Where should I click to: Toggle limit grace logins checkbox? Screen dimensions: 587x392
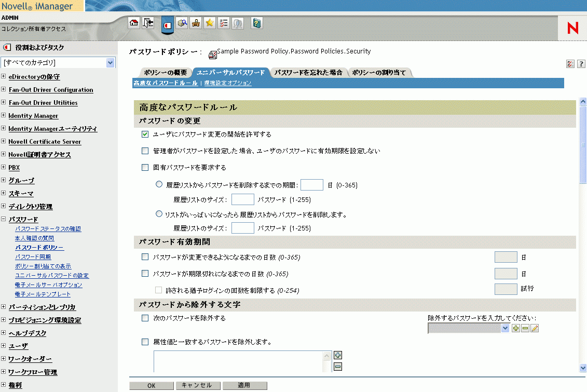pos(159,290)
